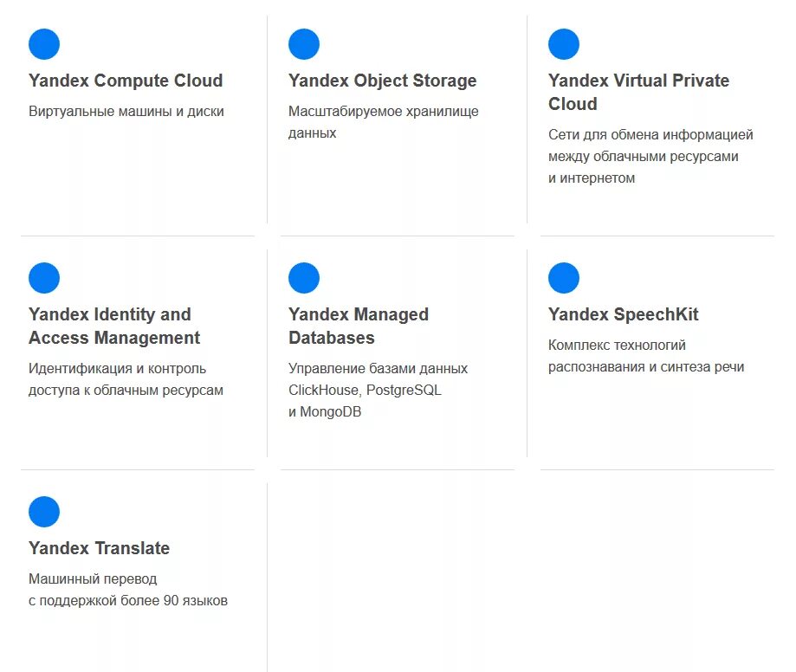Open Yandex Identity and Access Management heading

point(114,326)
